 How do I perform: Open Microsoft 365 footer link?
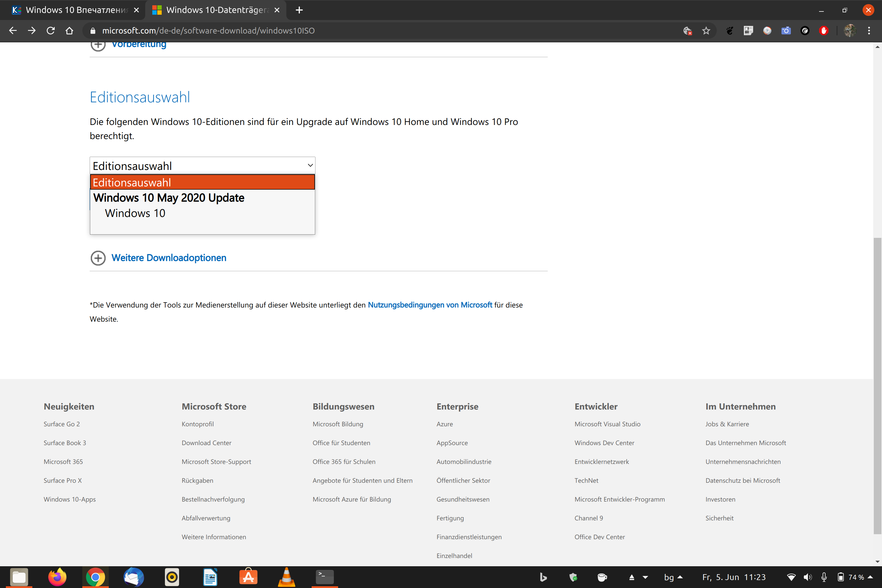(x=63, y=462)
